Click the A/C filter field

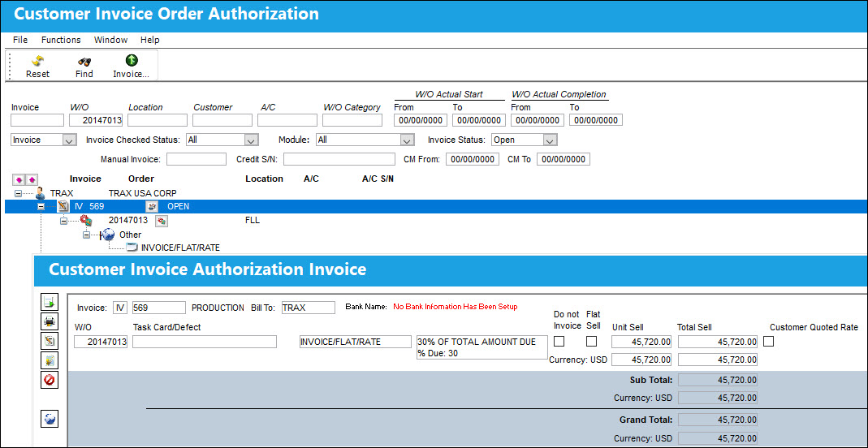[x=287, y=120]
